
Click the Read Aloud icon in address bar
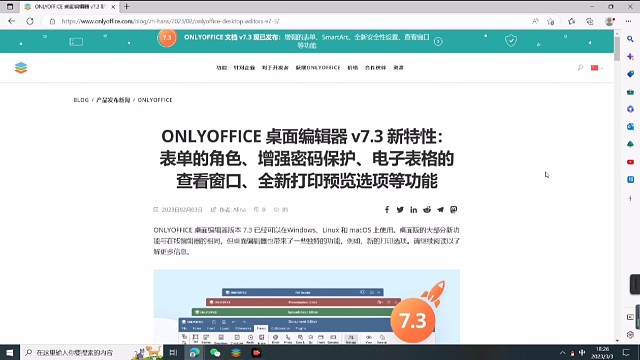pos(535,21)
